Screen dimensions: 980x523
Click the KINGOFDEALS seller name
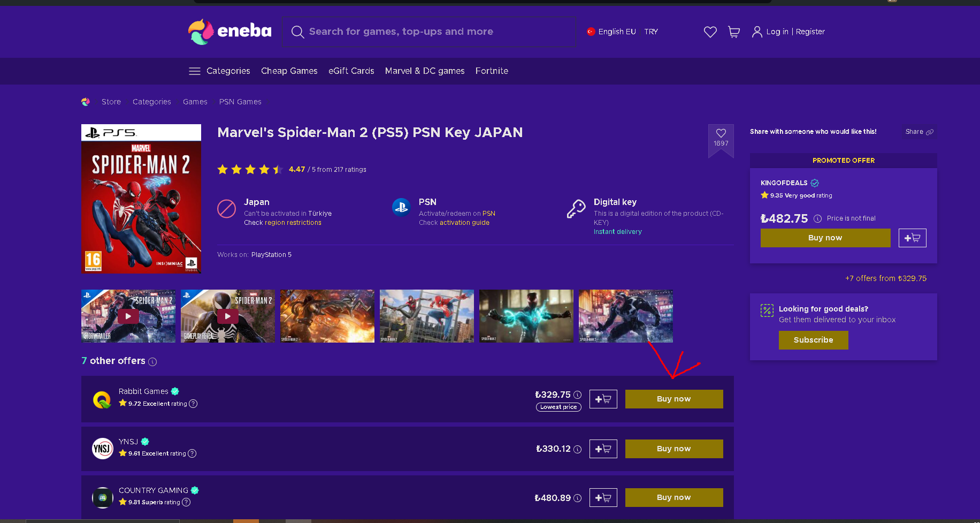click(784, 183)
